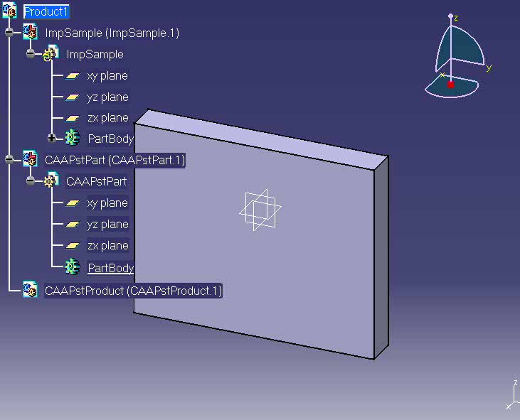This screenshot has height=420, width=520.
Task: Select the Product1 tree label
Action: (46, 11)
